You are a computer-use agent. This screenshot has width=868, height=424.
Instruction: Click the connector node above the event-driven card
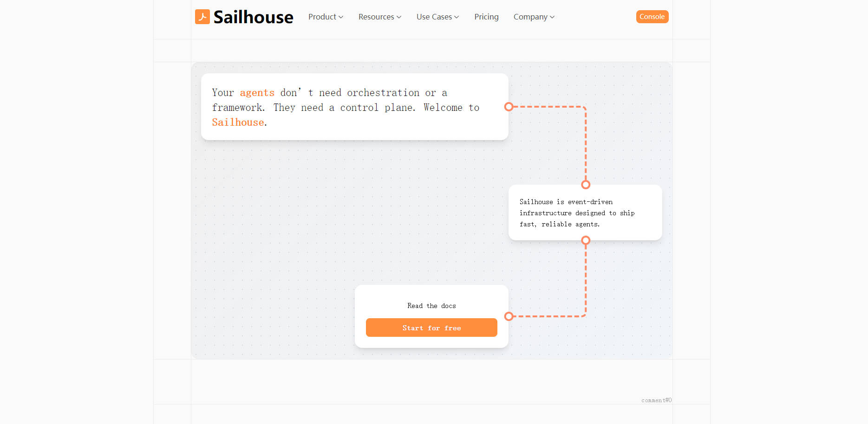(585, 184)
